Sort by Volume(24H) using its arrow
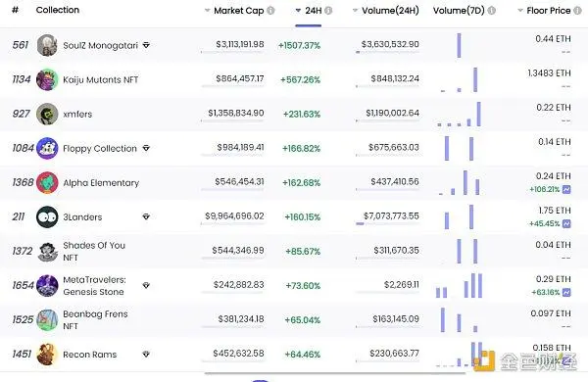 click(355, 11)
